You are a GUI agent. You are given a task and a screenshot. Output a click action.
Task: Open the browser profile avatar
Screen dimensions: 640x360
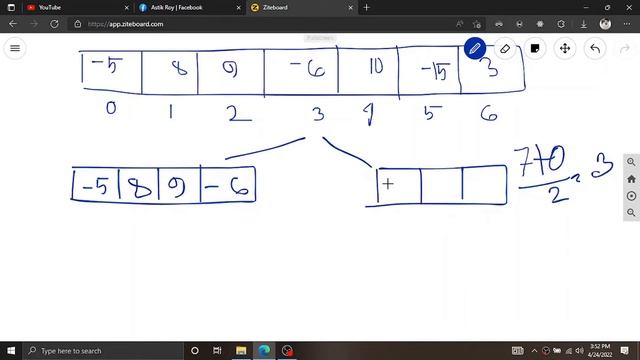tap(605, 24)
